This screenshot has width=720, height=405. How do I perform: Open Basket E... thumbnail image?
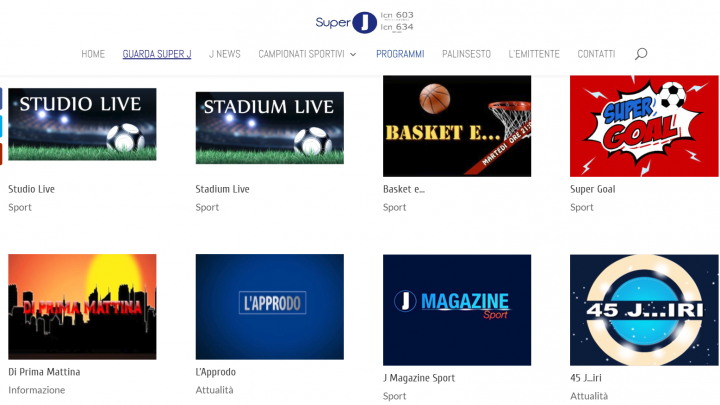[457, 126]
